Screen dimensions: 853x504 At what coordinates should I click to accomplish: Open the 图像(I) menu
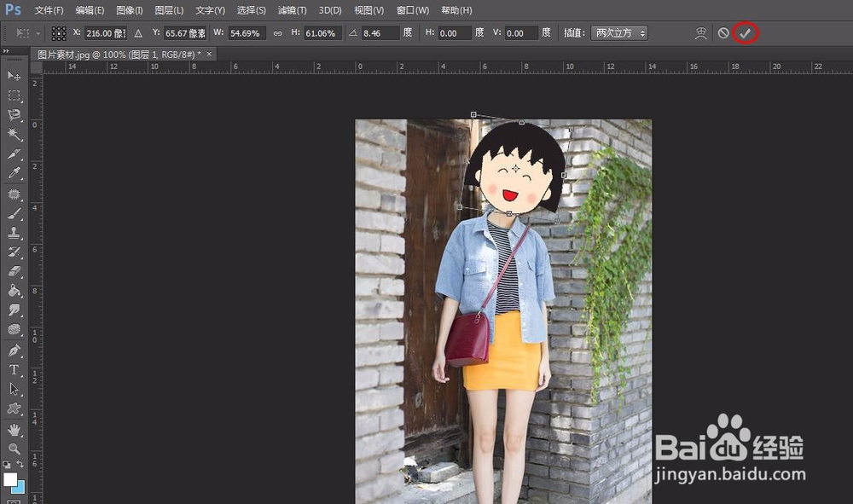click(x=130, y=10)
